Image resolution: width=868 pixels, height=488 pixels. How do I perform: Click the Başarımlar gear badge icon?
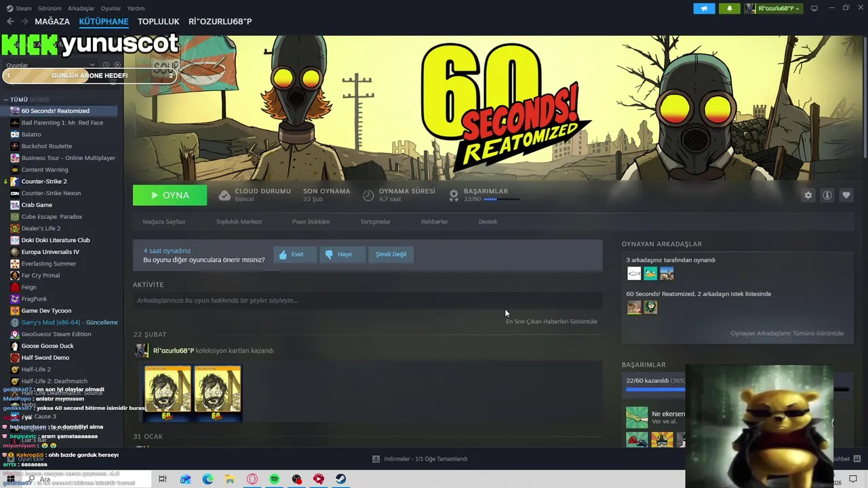pyautogui.click(x=454, y=195)
